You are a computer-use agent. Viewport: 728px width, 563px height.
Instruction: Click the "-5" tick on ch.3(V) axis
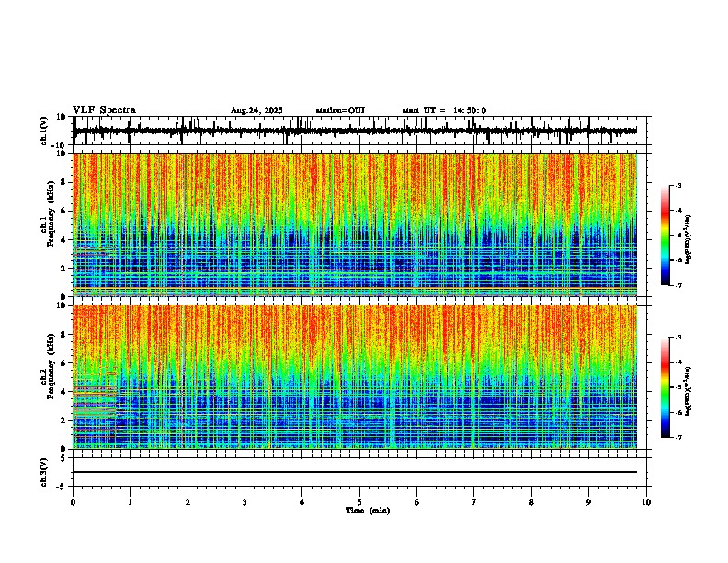(63, 487)
